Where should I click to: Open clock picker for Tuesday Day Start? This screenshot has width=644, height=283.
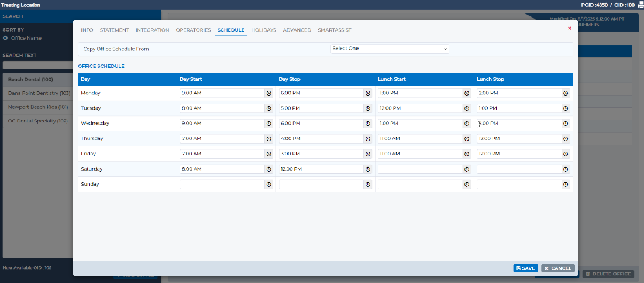coord(269,108)
